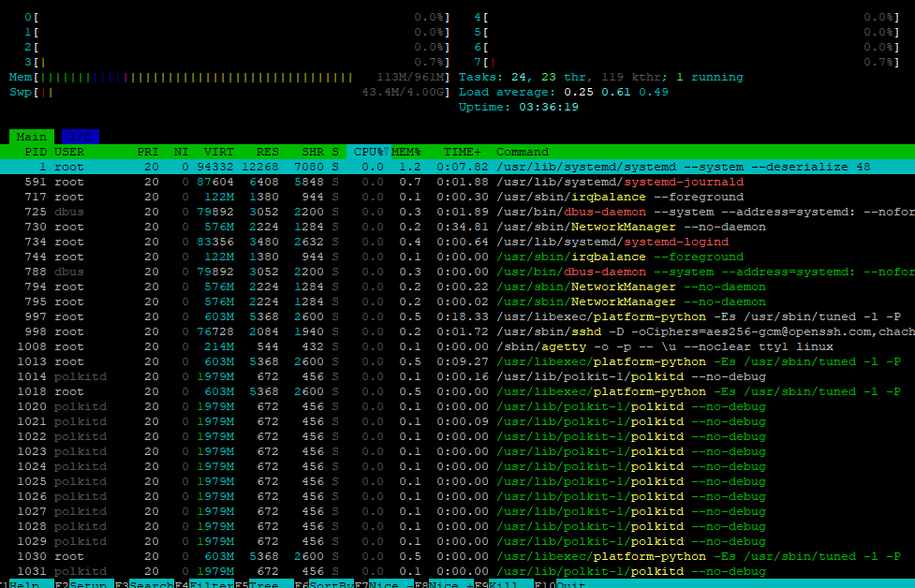Select polkitd thread PID 1031
Viewport: 915px width, 588px height.
457,572
